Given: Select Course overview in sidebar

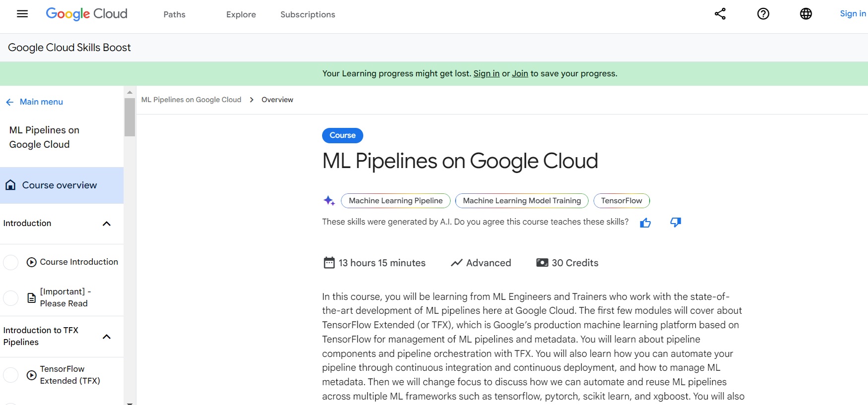Looking at the screenshot, I should (x=62, y=185).
